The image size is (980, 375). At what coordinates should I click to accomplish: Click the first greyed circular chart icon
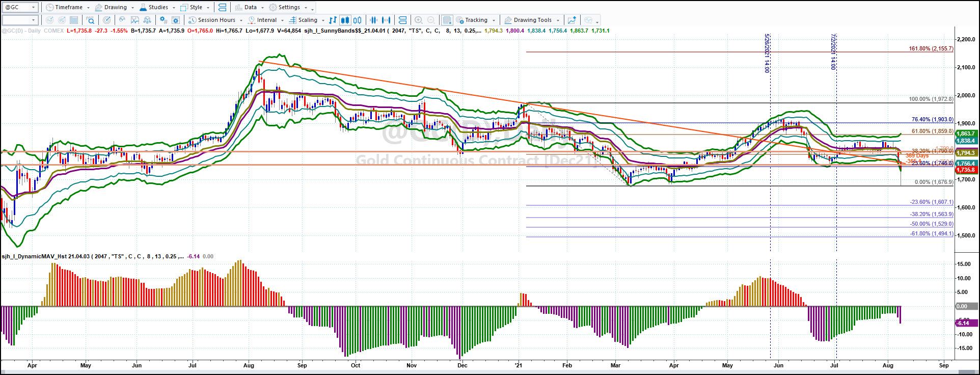[49, 20]
